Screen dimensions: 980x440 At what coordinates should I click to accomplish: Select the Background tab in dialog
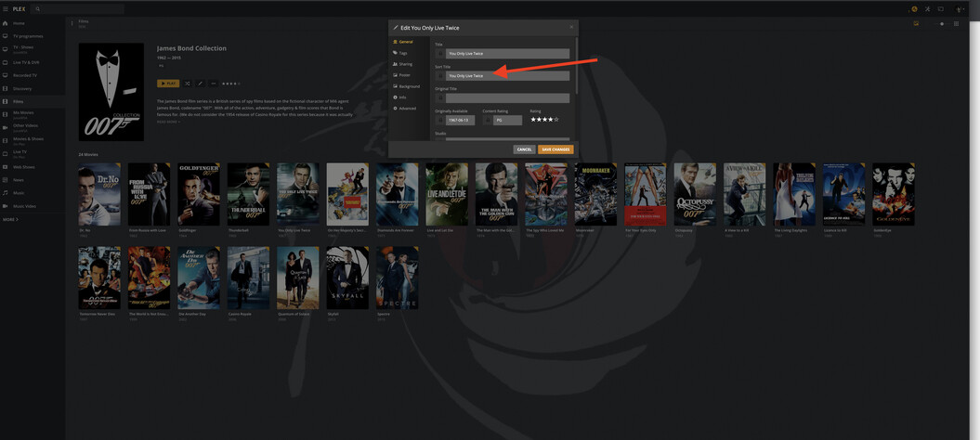[408, 86]
